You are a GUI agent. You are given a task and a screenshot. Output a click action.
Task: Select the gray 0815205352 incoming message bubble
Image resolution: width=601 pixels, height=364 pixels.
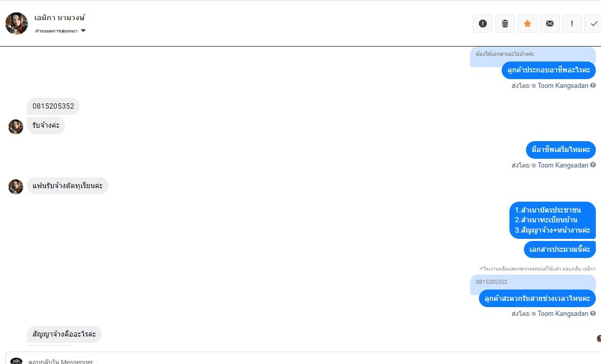coord(53,107)
